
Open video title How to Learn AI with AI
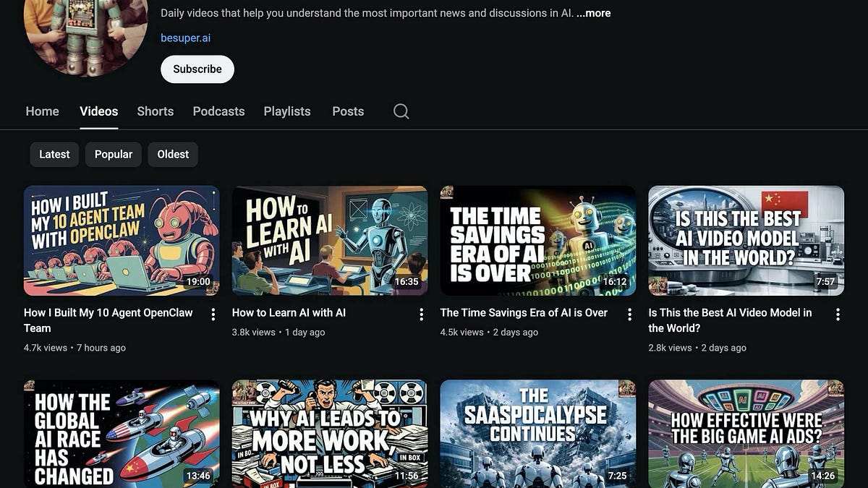(289, 313)
